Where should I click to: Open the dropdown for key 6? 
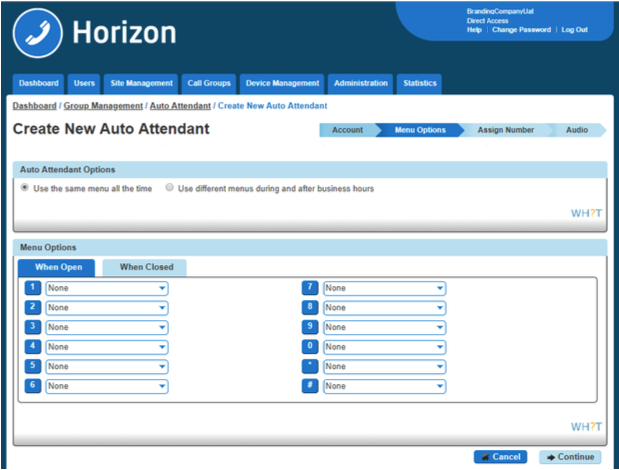coord(107,386)
